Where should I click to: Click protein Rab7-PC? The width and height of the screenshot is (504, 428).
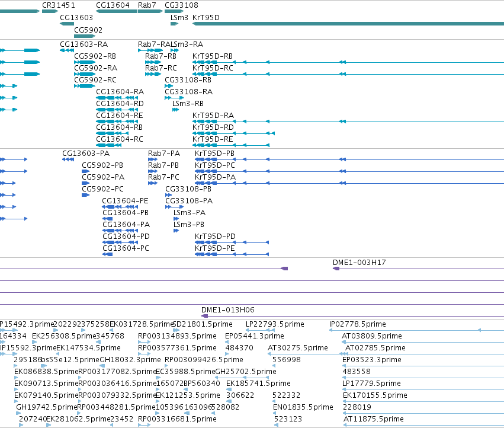(x=163, y=177)
